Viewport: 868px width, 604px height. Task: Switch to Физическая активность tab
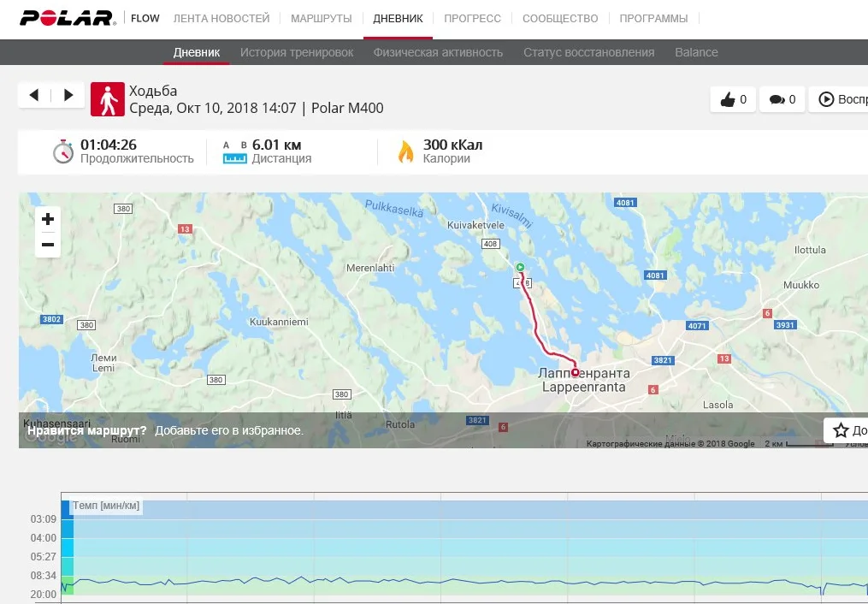(x=438, y=52)
